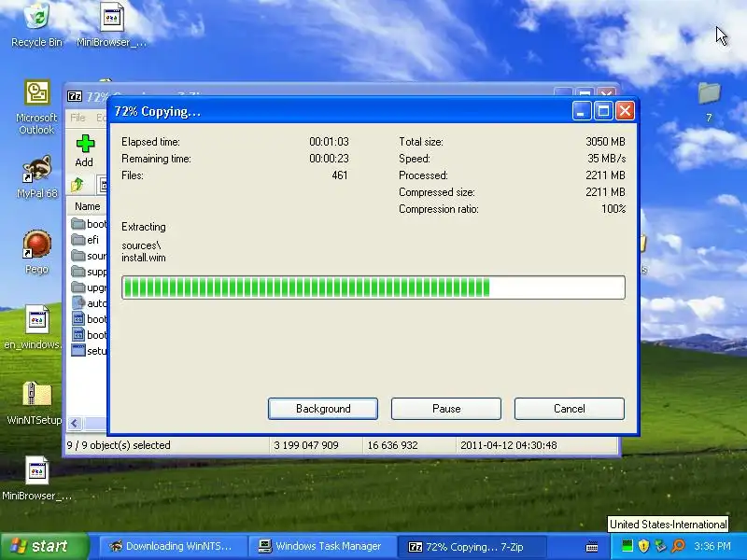Click the Name column header in 7-Zip
The image size is (747, 560).
[87, 206]
